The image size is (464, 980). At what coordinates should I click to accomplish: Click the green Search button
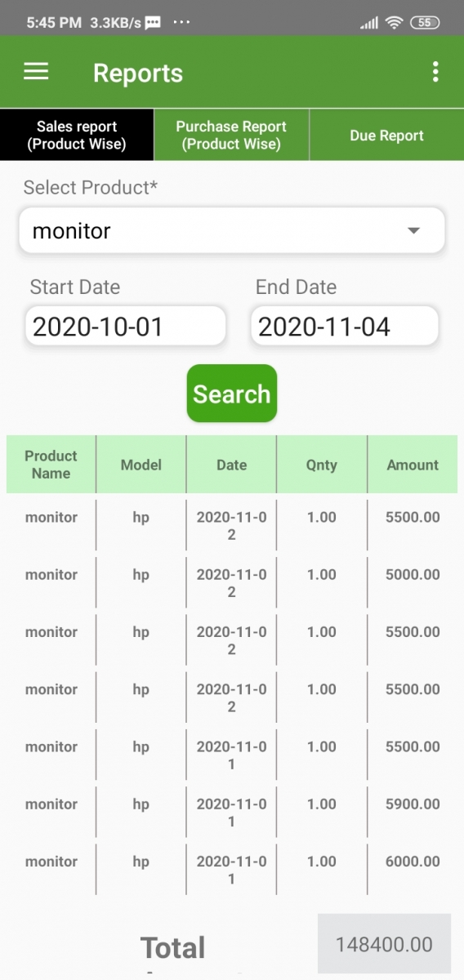point(232,394)
